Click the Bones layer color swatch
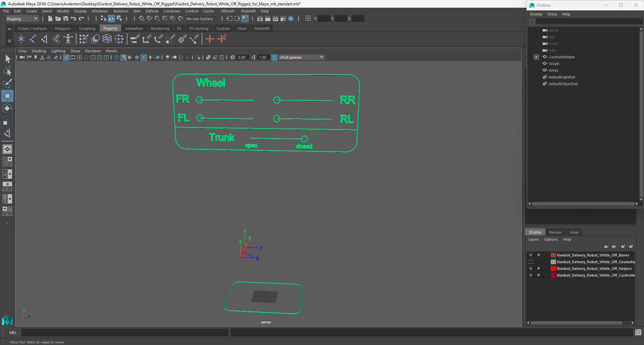Screen dimensions: 644x345 553,255
